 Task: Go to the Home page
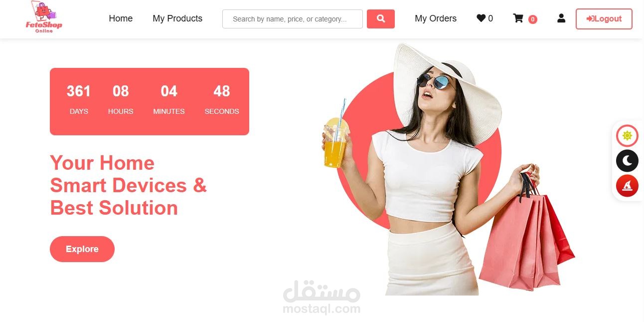pyautogui.click(x=121, y=18)
